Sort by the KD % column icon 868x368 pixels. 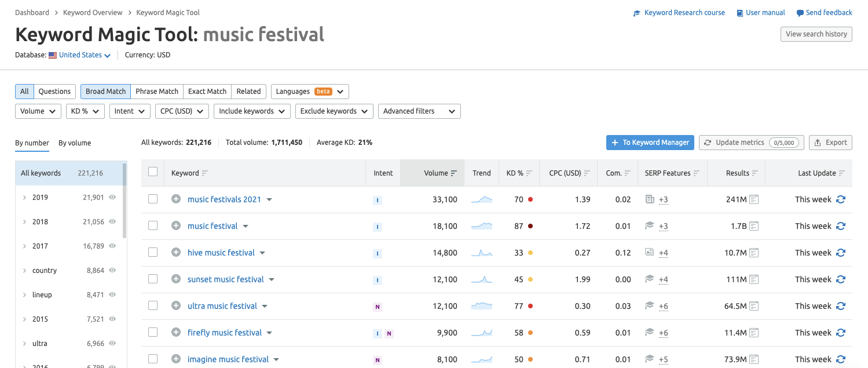(x=529, y=173)
